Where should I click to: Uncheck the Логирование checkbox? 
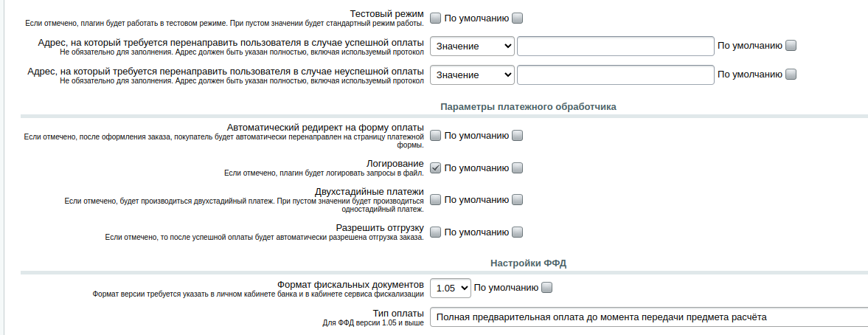tap(436, 168)
